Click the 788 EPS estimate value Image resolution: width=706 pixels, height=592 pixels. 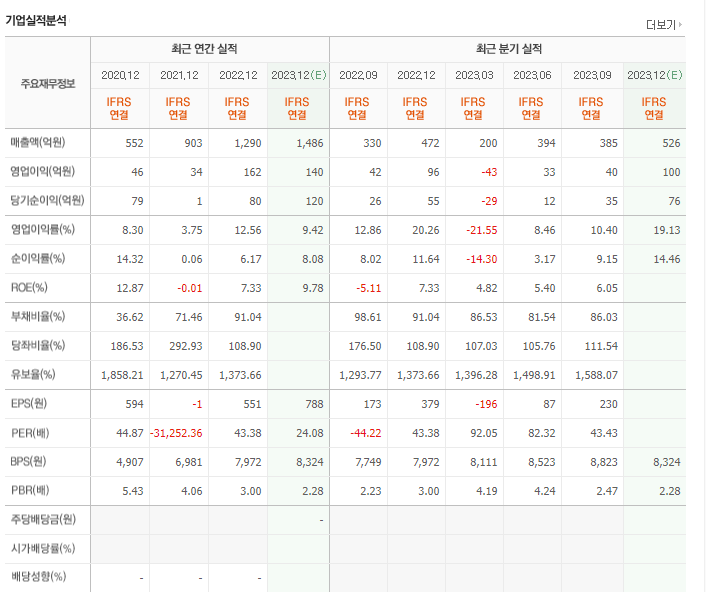(x=314, y=404)
